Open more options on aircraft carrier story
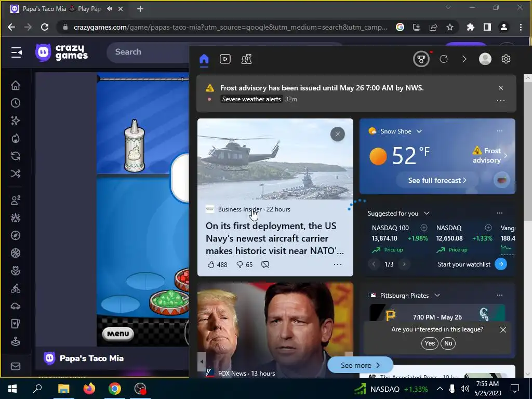 click(x=338, y=264)
